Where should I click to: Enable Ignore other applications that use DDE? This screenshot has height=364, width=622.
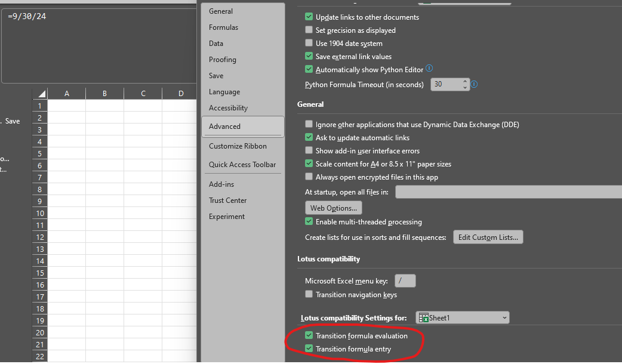(x=309, y=124)
